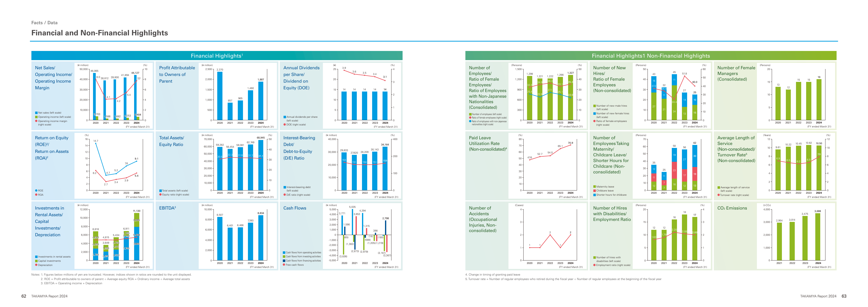This screenshot has height=307, width=868.
Task: Select the 'Financial and Non-Financial Highlights' page title
Action: click(x=99, y=33)
